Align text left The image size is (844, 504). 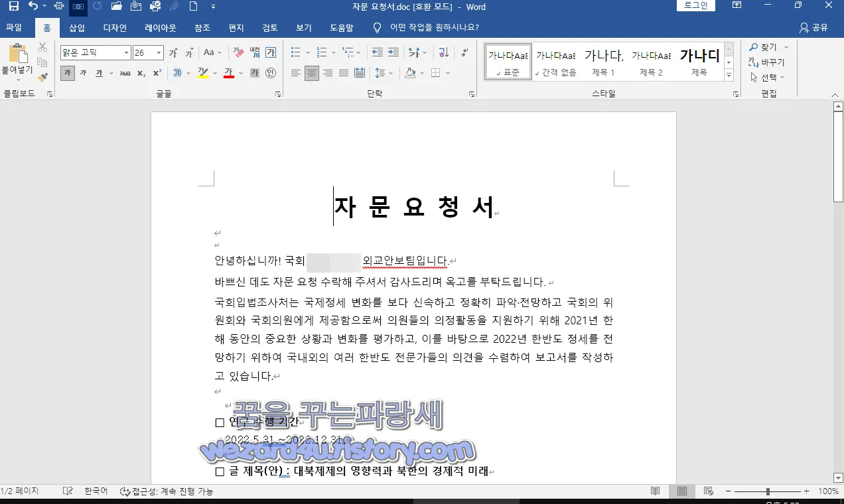pyautogui.click(x=296, y=73)
